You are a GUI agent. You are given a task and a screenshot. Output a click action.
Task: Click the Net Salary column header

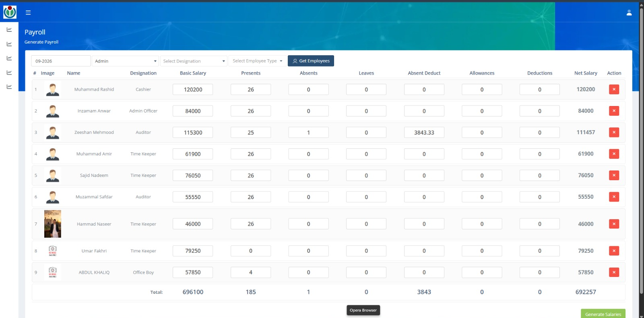(586, 73)
